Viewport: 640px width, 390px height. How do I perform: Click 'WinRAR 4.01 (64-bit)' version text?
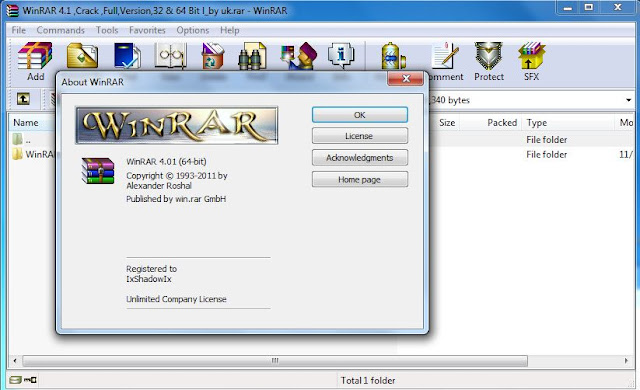pyautogui.click(x=166, y=162)
